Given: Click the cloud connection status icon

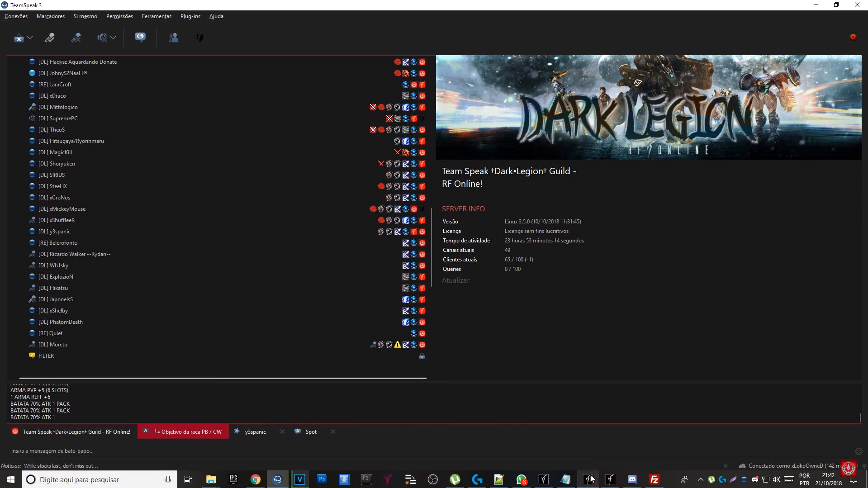Looking at the screenshot, I should (742, 466).
